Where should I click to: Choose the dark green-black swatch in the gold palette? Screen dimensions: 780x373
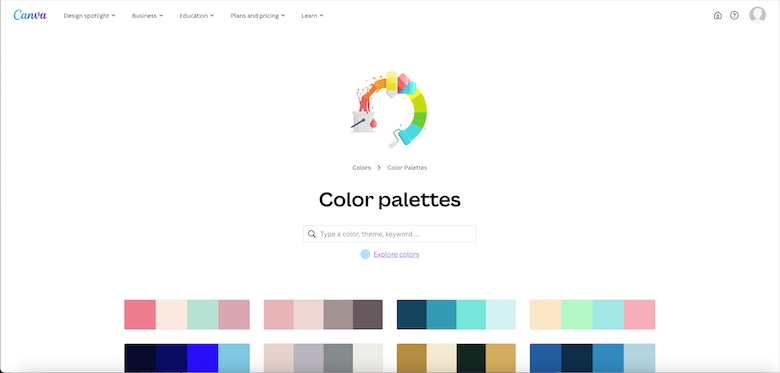coord(471,358)
